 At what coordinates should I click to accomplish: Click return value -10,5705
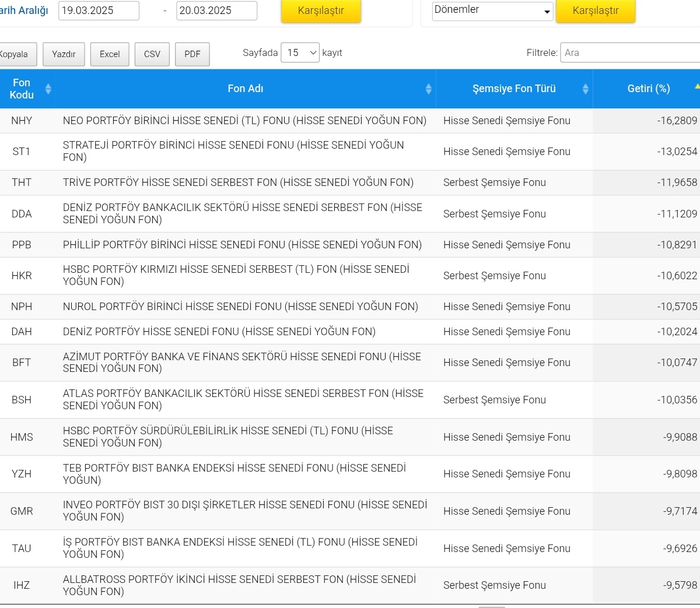pos(677,307)
